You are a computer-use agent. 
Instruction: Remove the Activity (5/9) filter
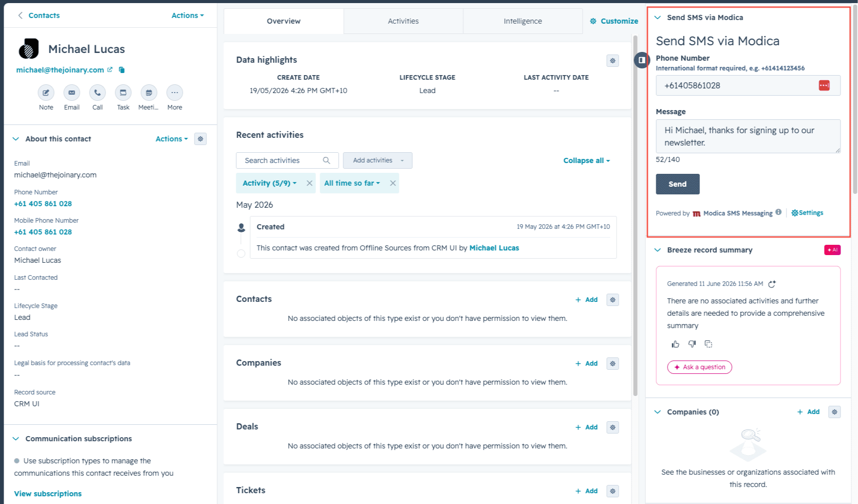click(309, 183)
